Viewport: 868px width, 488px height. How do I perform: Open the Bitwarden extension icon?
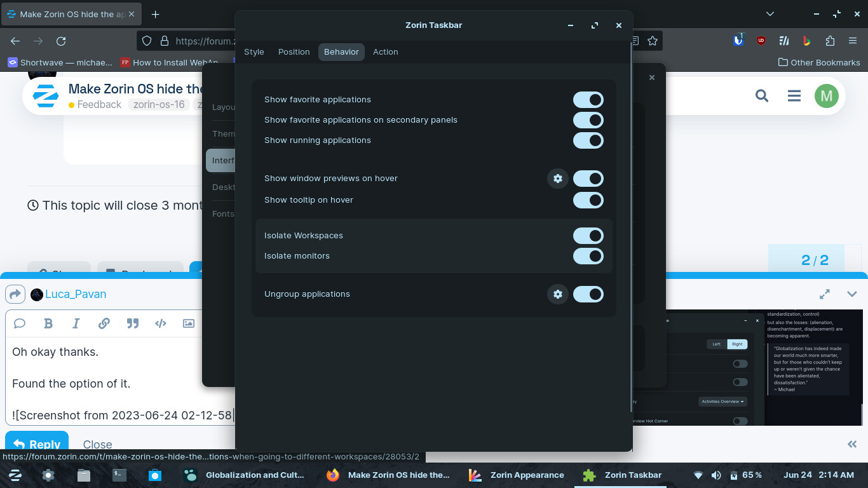738,40
